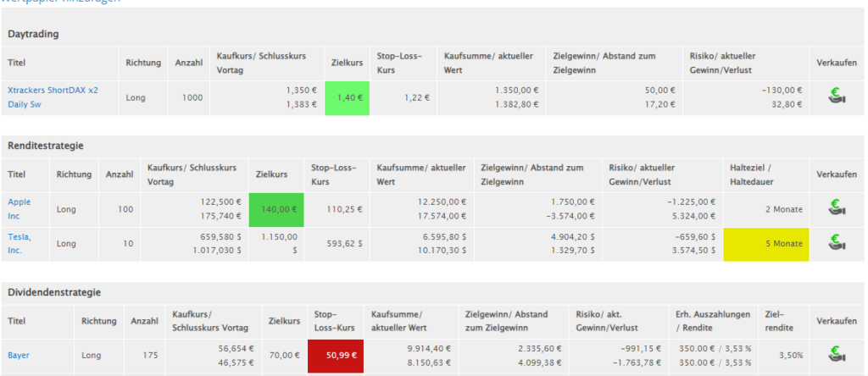Viewport: 868px width, 376px height.
Task: Open the Tesla, Inc. security link
Action: point(19,243)
